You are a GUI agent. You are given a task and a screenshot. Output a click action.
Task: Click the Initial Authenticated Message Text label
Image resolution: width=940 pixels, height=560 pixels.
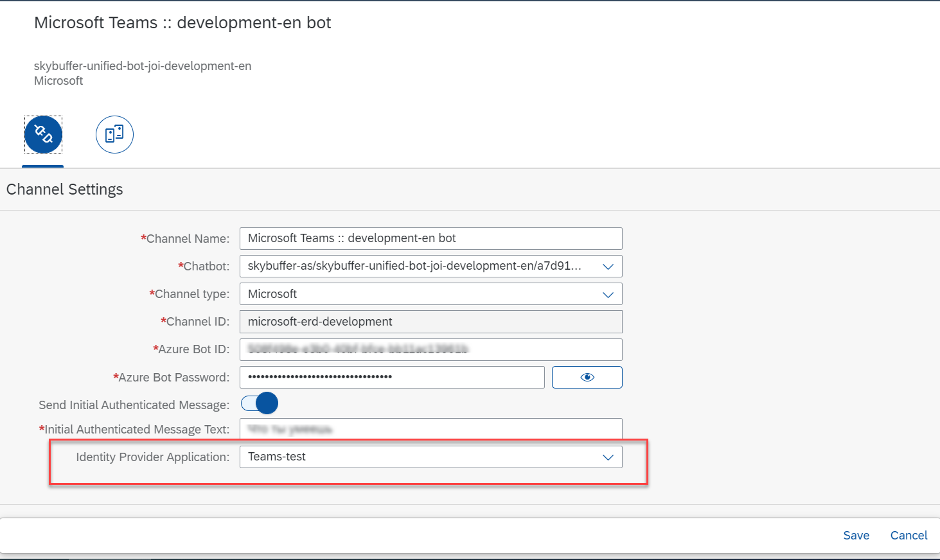click(x=134, y=430)
